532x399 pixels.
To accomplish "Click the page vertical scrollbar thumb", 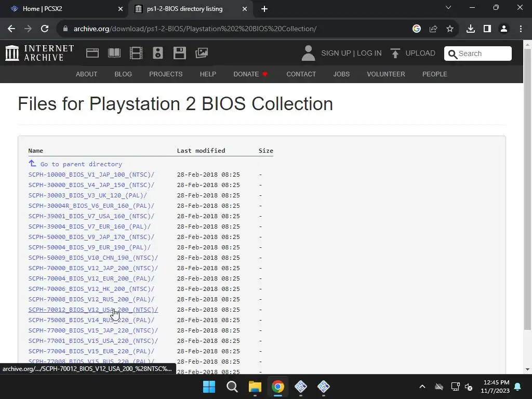I will (x=527, y=189).
